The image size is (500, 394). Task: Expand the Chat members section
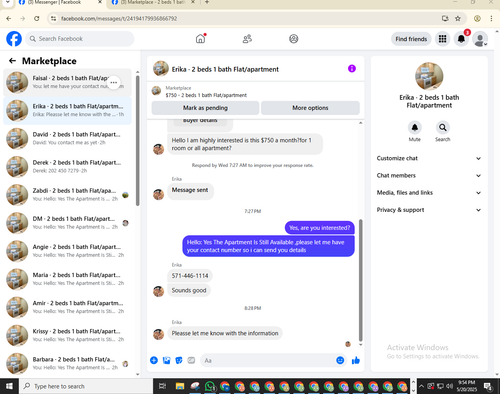(x=429, y=176)
